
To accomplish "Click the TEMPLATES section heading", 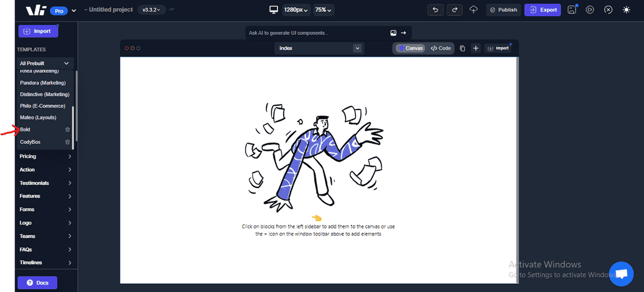I will pos(31,50).
